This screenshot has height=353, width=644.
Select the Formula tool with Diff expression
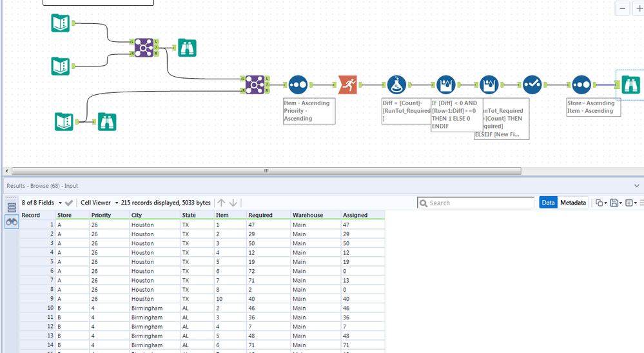pyautogui.click(x=396, y=85)
